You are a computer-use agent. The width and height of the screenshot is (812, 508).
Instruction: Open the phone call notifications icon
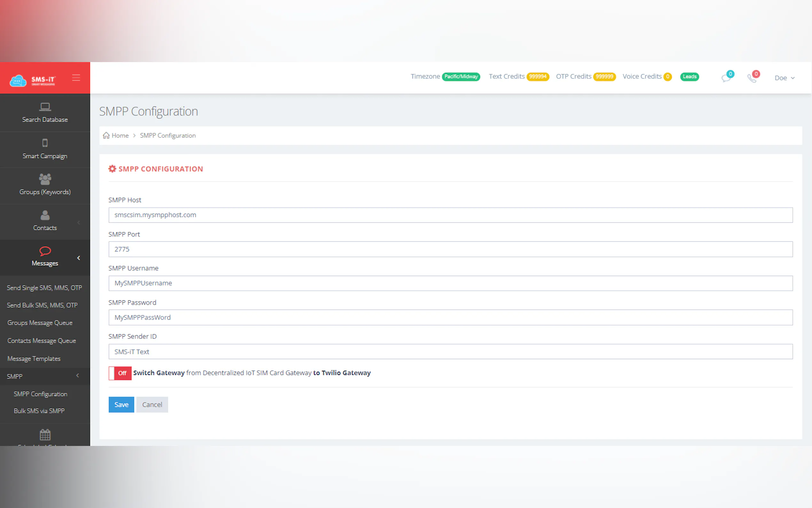pos(752,78)
